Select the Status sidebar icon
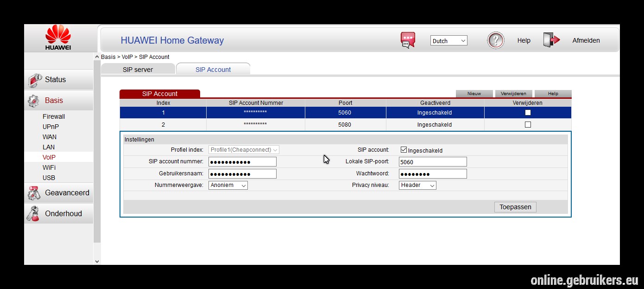This screenshot has height=289, width=644. click(34, 80)
